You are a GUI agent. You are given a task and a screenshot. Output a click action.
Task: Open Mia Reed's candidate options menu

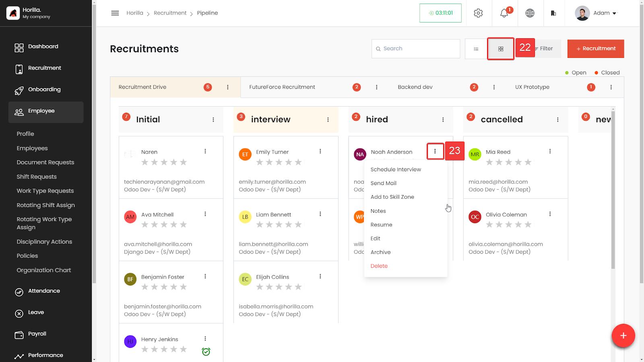[x=550, y=152]
